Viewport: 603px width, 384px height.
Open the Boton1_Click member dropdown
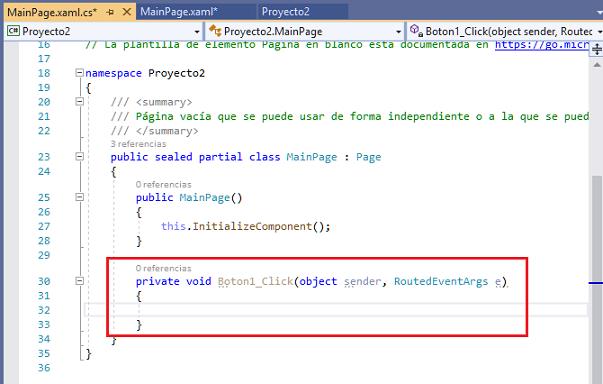[600, 32]
